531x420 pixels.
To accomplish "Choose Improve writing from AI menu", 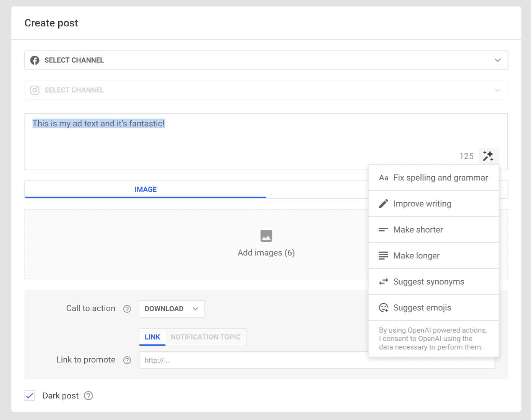I will point(434,204).
